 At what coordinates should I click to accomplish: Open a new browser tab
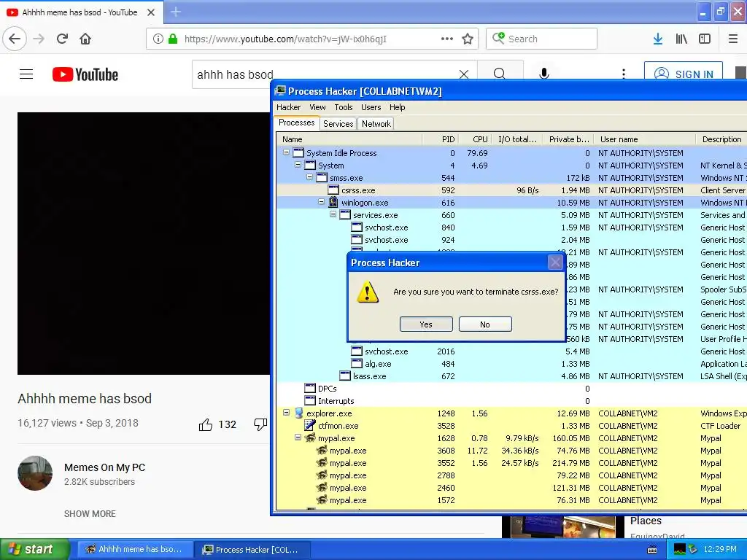(176, 12)
